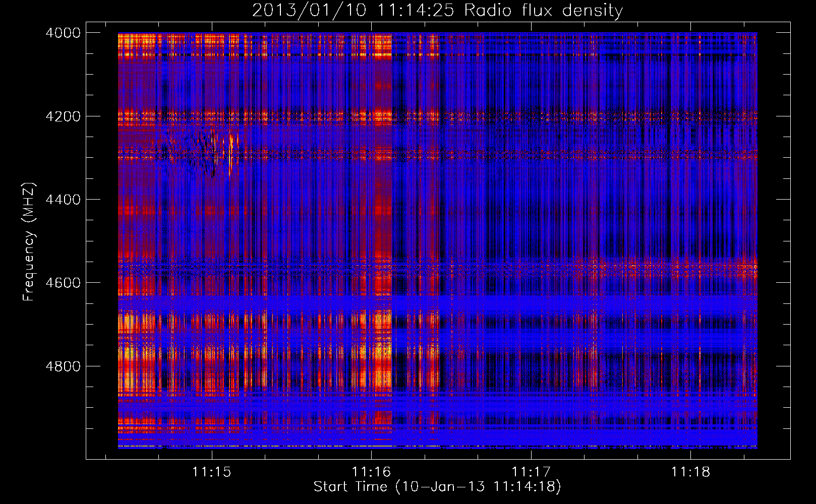Click the 'Start Time (10-Jan-13 11:14:18)' axis title
Viewport: 816px width, 504px height.
(x=437, y=487)
